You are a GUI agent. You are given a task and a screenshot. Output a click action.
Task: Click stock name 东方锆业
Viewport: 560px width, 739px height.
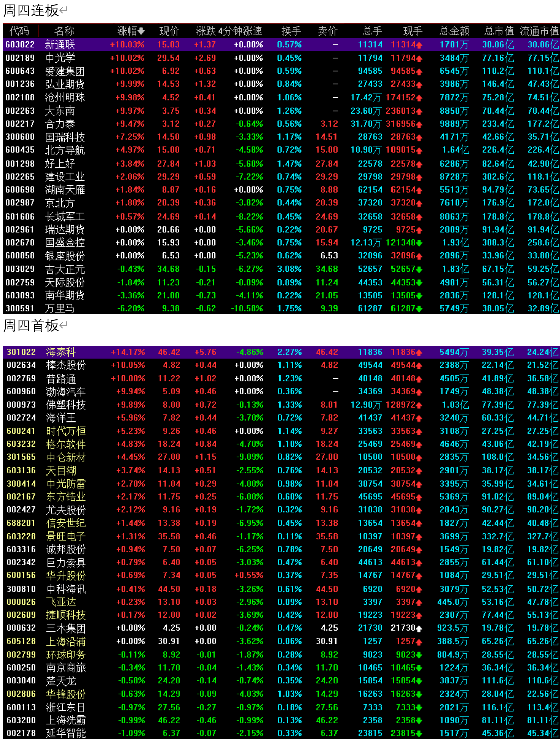tap(66, 497)
